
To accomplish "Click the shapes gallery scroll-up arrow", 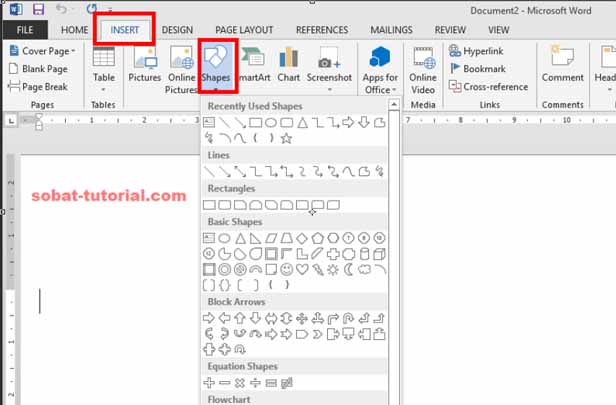I will 394,104.
